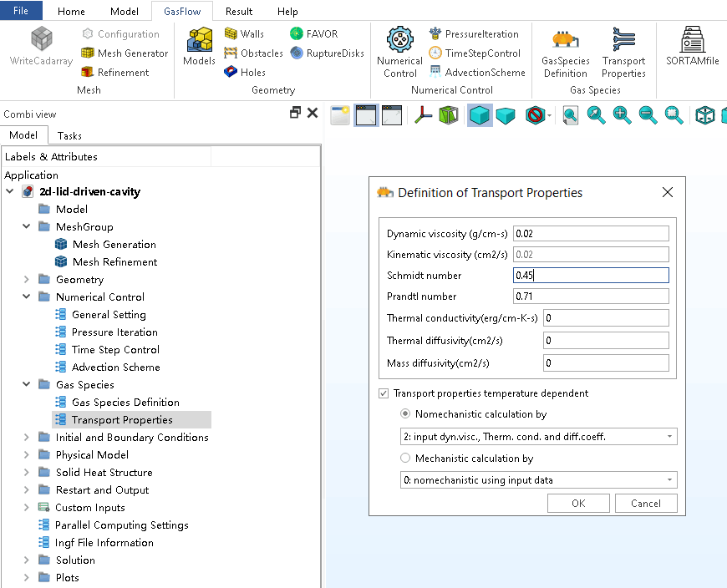Screen dimensions: 727x588
Task: Click Cancel in Transport Properties dialog
Action: click(x=646, y=504)
